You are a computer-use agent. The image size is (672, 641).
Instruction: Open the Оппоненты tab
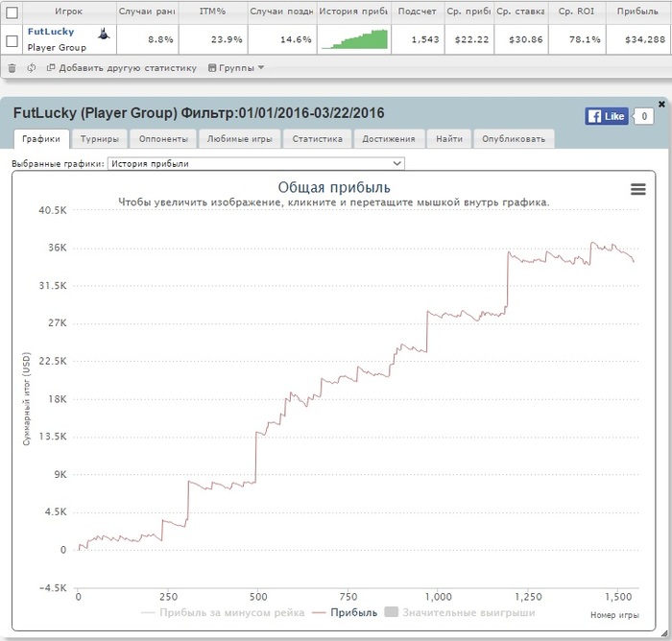click(x=163, y=139)
